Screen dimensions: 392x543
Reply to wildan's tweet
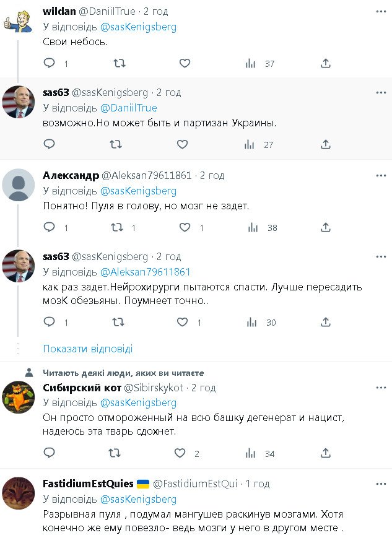pyautogui.click(x=50, y=64)
